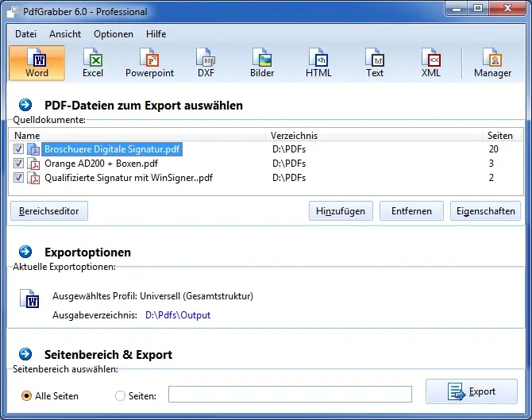Choose Bilder image export
The height and width of the screenshot is (420, 532).
click(x=262, y=63)
